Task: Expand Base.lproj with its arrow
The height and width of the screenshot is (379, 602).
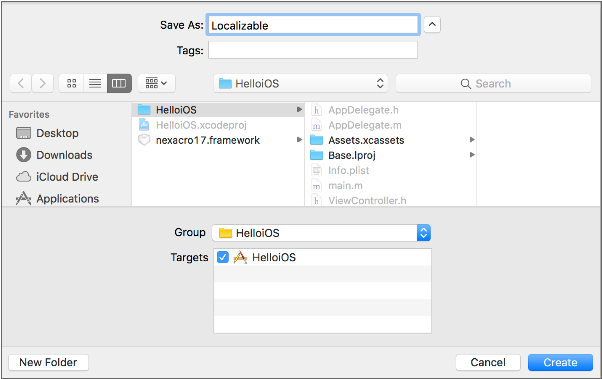Action: point(472,155)
